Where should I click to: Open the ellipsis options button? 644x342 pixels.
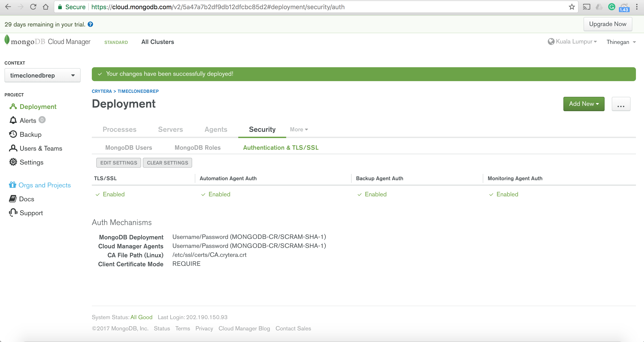621,104
